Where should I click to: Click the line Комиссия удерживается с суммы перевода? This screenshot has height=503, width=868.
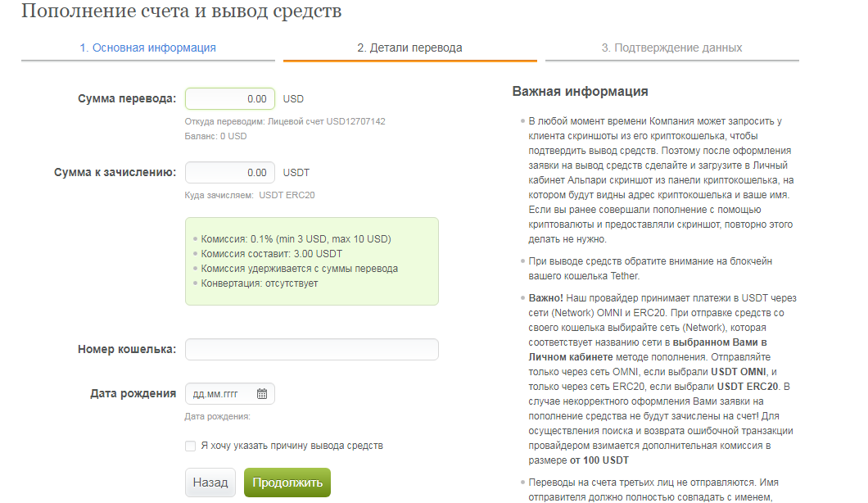click(x=299, y=269)
